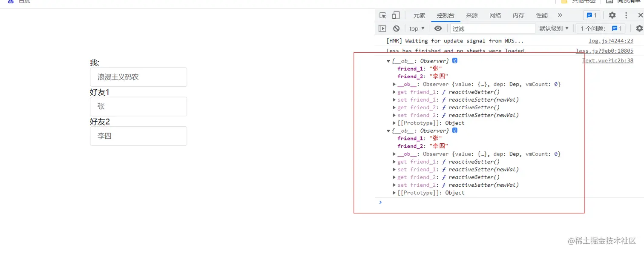This screenshot has width=644, height=253.
Task: Toggle the live expression eye icon
Action: [x=438, y=28]
